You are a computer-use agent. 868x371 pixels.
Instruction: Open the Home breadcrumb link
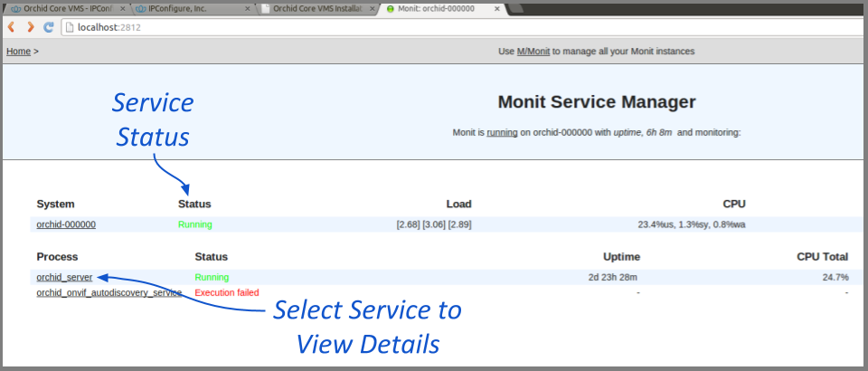point(18,51)
